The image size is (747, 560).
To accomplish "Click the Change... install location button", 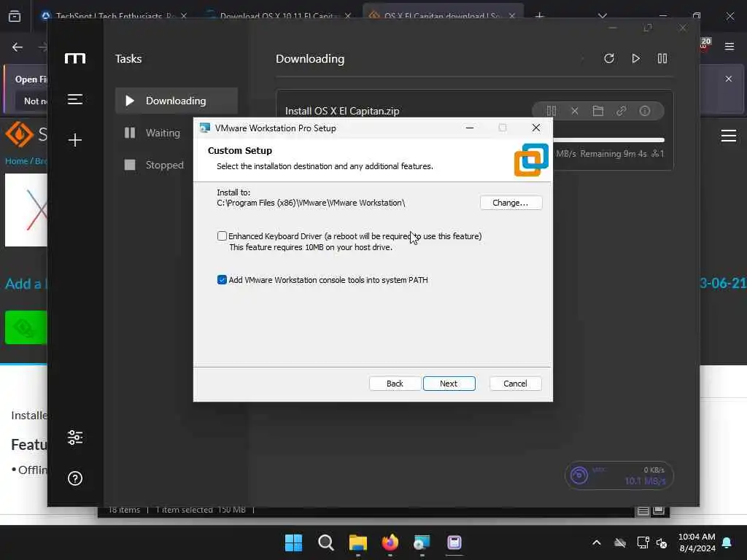I will (511, 203).
